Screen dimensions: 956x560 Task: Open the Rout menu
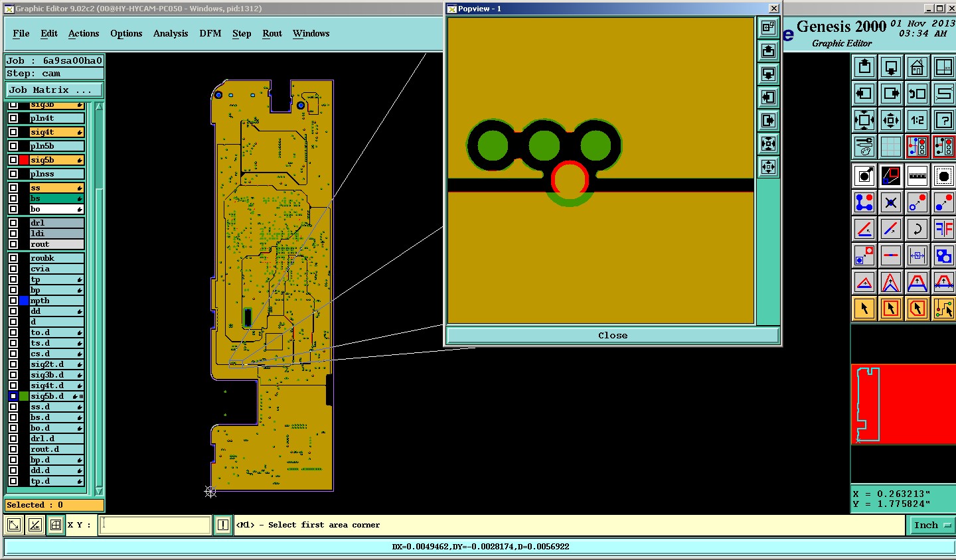(x=272, y=33)
